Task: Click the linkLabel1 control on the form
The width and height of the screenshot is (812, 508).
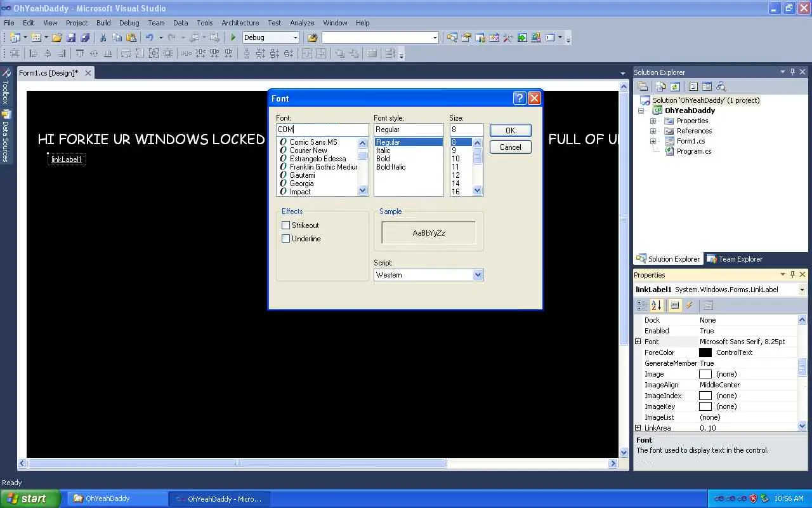Action: [x=67, y=159]
